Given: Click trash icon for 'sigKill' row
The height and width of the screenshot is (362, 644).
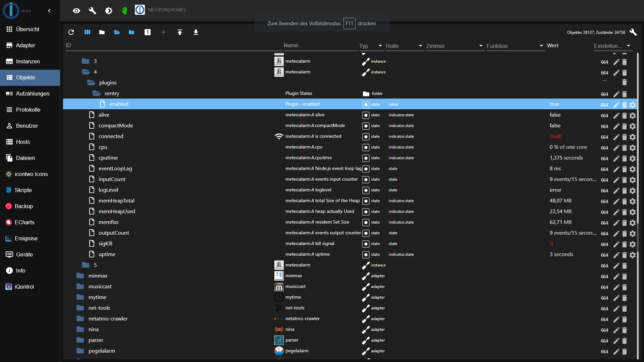Looking at the screenshot, I should click(x=625, y=244).
